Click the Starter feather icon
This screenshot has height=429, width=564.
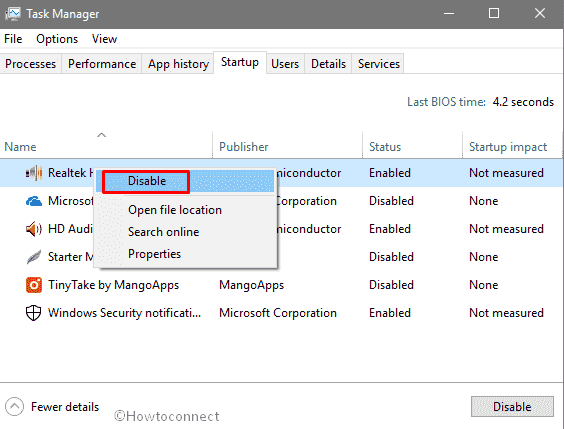(x=34, y=257)
